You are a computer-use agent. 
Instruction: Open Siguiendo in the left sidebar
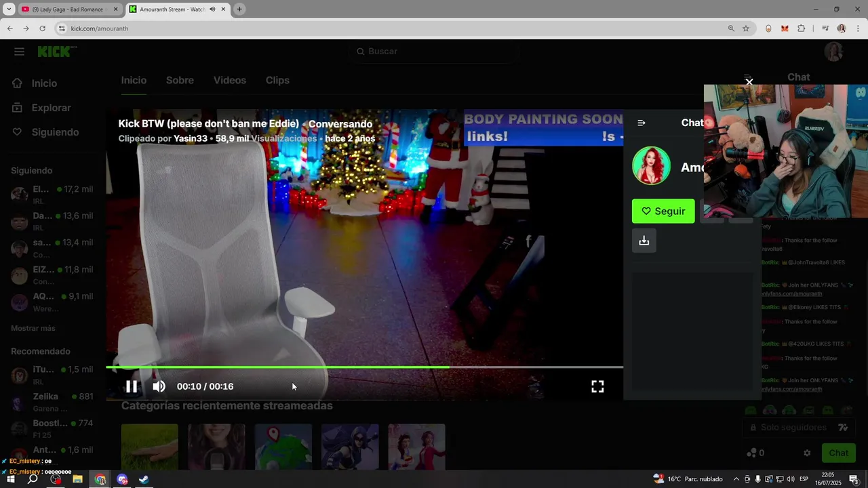click(55, 132)
